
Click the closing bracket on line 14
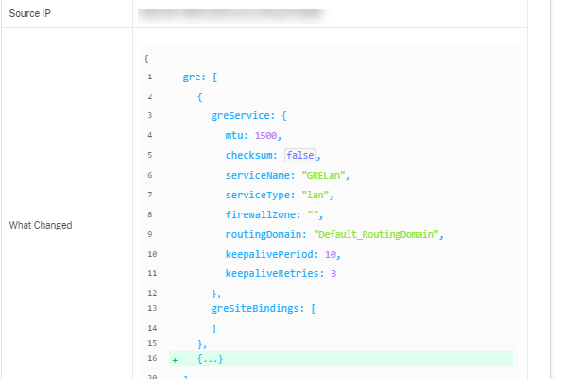tap(214, 329)
